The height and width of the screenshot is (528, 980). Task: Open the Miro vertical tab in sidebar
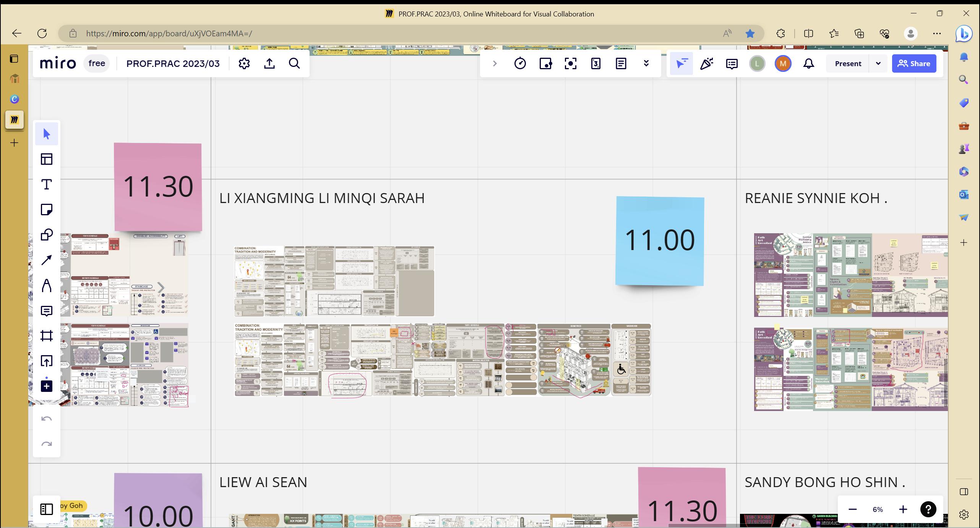pyautogui.click(x=14, y=120)
